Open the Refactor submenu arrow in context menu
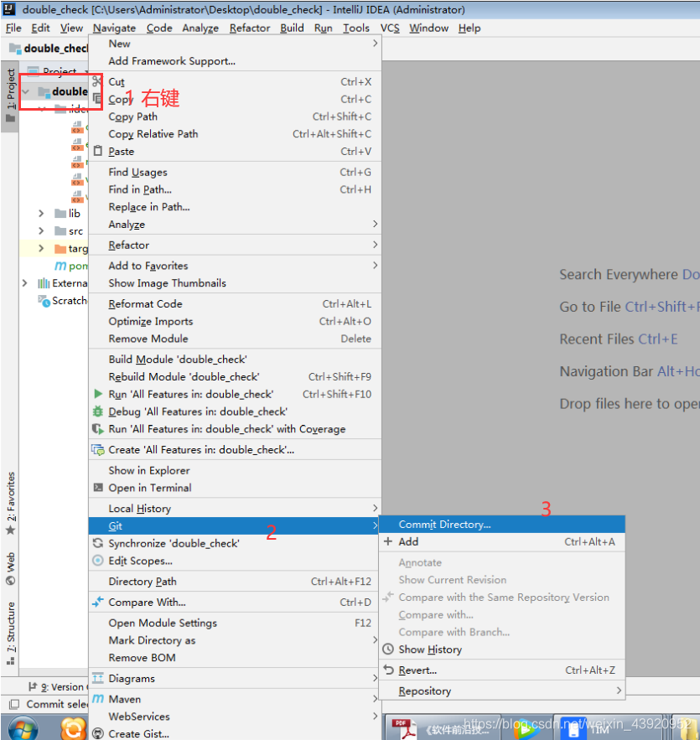This screenshot has width=700, height=740. coord(376,245)
